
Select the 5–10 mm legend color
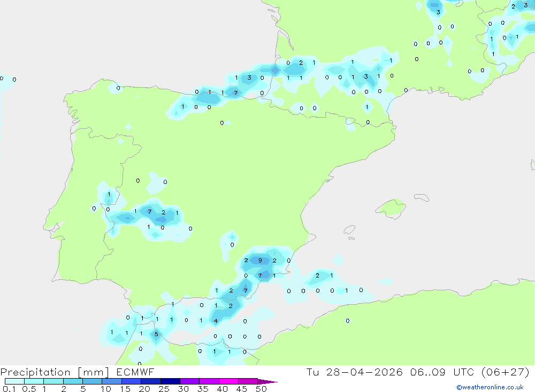pyautogui.click(x=93, y=381)
